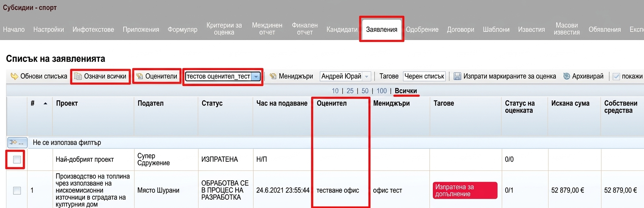
Task: Go to the Приложения tab
Action: (x=141, y=30)
